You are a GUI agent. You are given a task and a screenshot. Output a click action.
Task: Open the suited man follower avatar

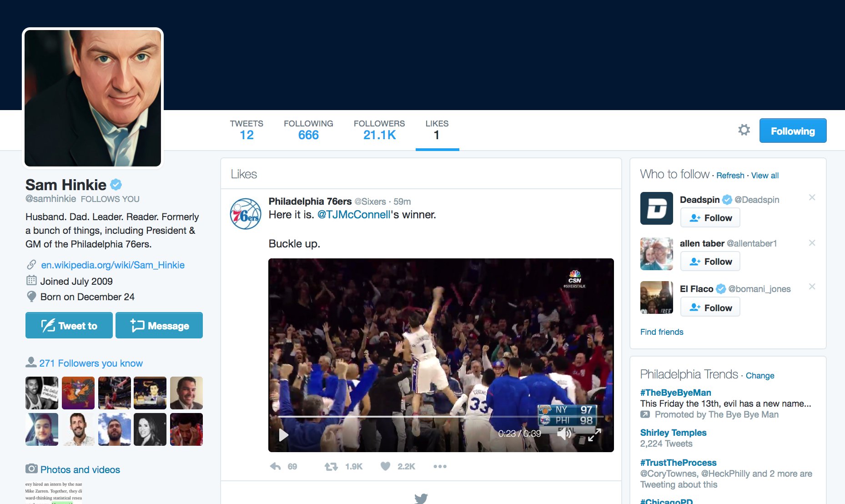(x=186, y=393)
